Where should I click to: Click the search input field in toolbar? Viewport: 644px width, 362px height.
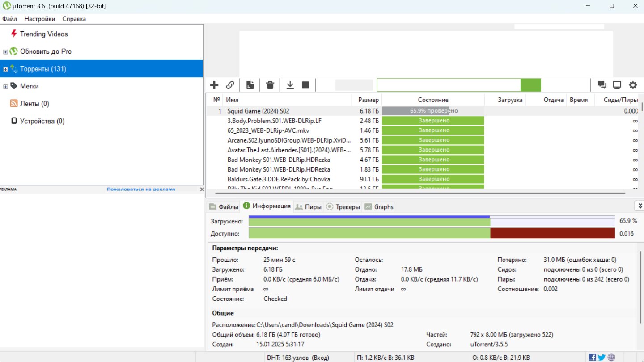(x=449, y=85)
